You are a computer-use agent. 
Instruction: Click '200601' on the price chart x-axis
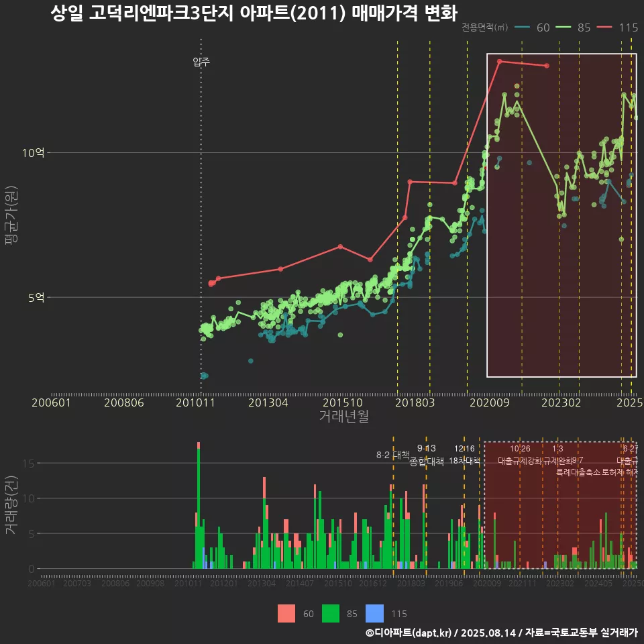pyautogui.click(x=52, y=402)
